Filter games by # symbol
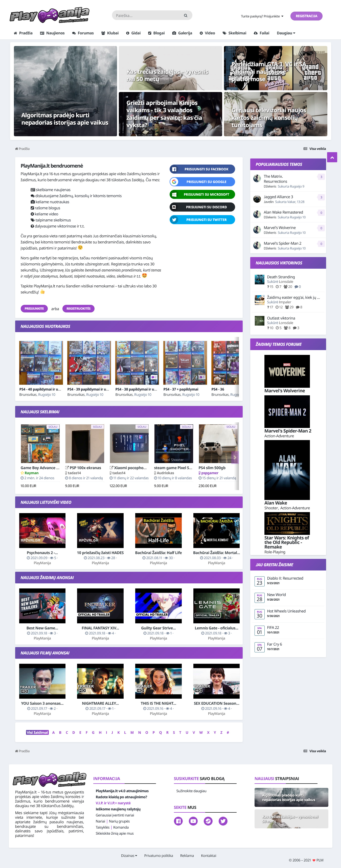 point(228,732)
